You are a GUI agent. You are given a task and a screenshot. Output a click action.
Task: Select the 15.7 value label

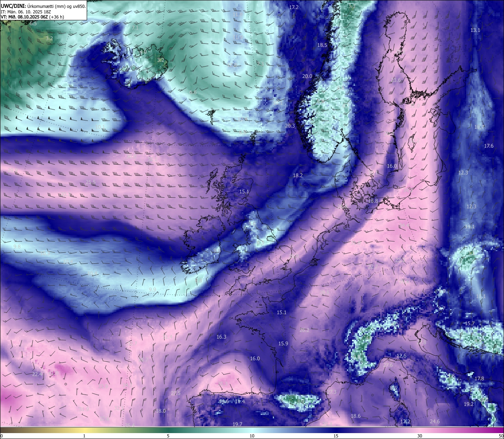click(x=470, y=324)
